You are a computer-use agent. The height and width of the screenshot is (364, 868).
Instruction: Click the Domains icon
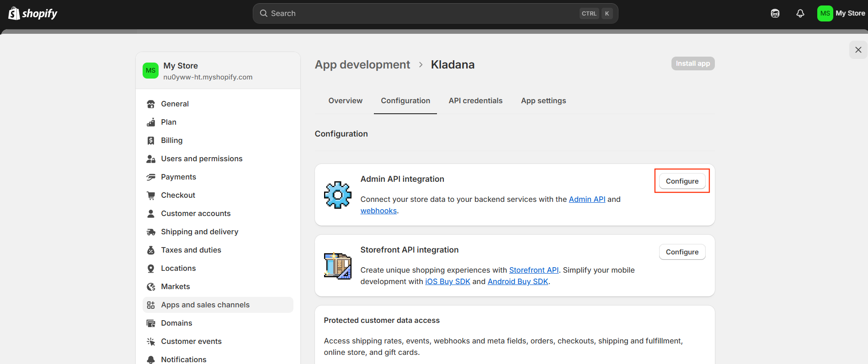151,323
